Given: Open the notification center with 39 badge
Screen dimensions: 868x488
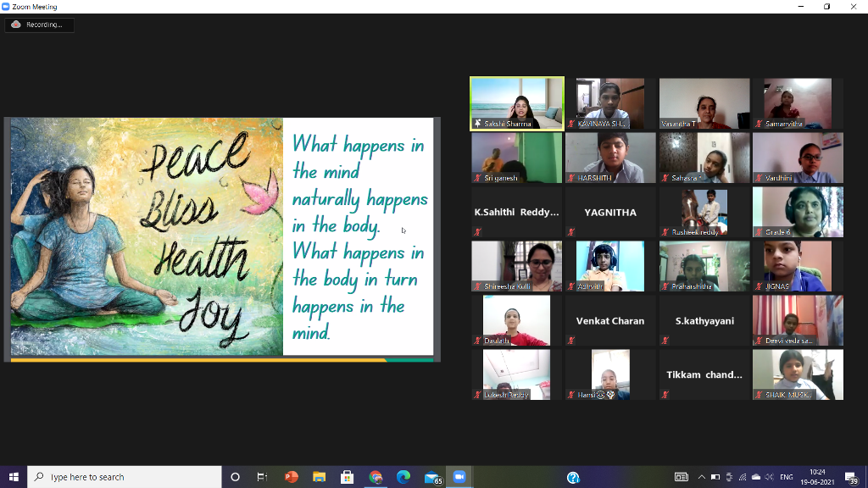Looking at the screenshot, I should (851, 478).
